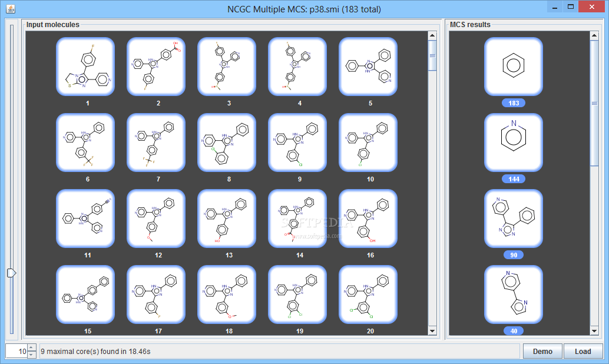This screenshot has width=609, height=364.
Task: Click the 90 count badge
Action: (514, 255)
